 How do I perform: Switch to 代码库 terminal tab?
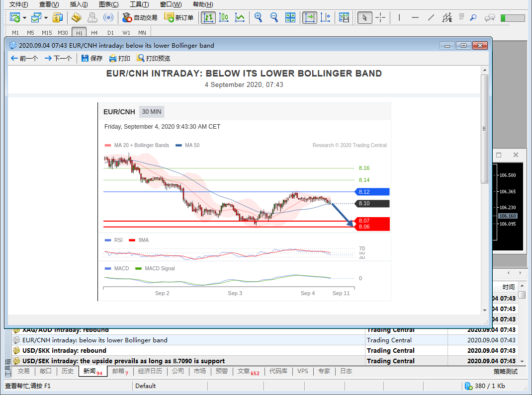coord(278,371)
